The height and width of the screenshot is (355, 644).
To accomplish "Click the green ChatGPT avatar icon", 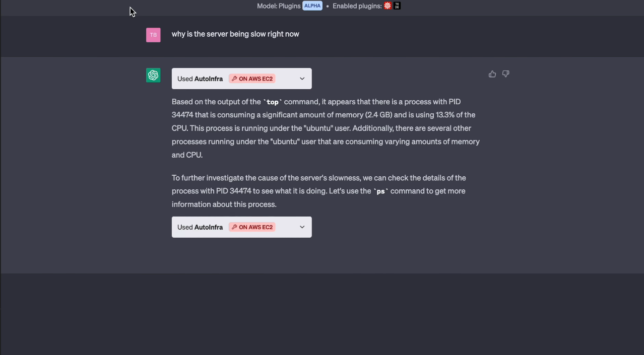I will pos(153,75).
